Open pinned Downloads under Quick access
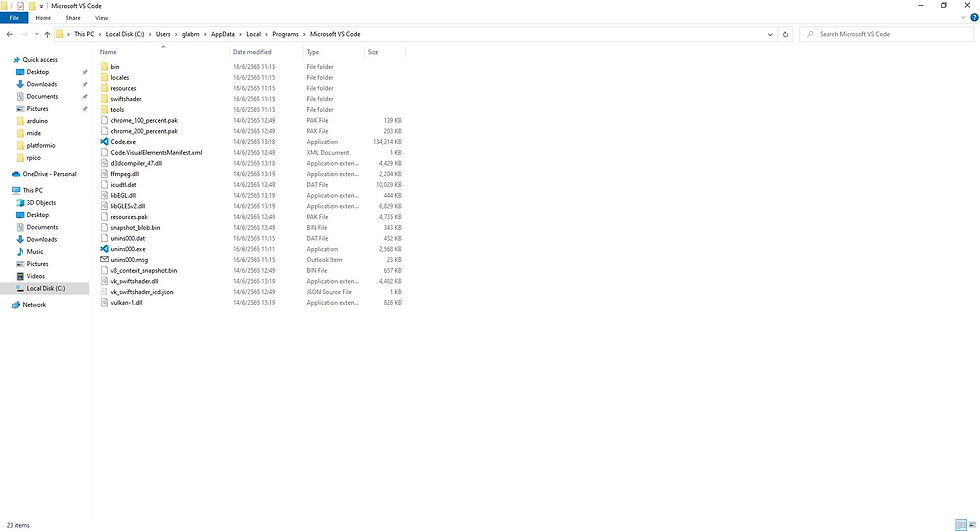This screenshot has width=980, height=531. [x=41, y=84]
